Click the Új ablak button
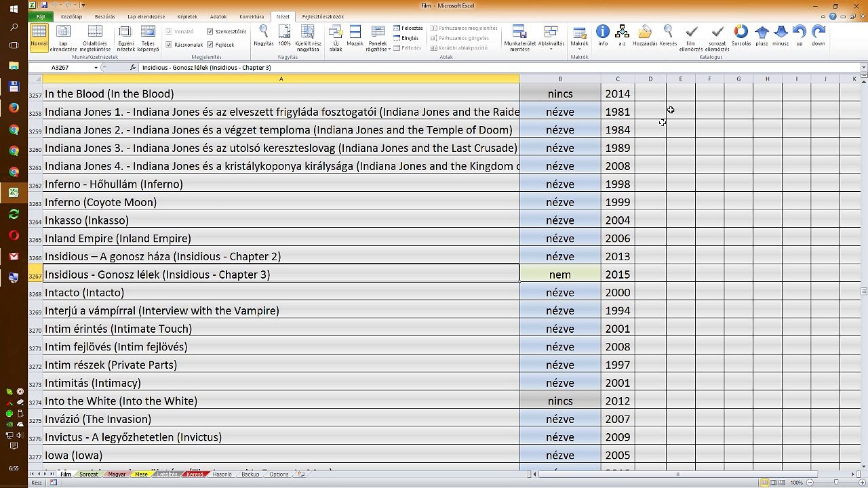Viewport: 868px width, 488px height. (x=336, y=38)
